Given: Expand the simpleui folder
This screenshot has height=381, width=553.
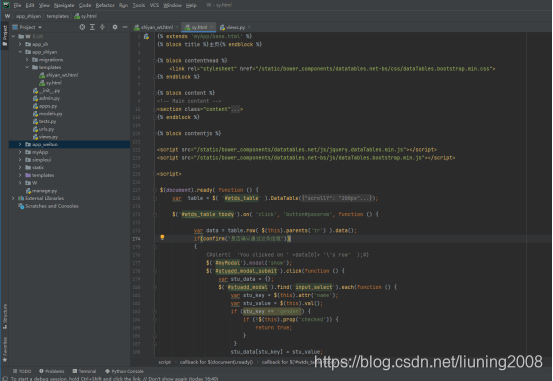Looking at the screenshot, I should pos(20,160).
